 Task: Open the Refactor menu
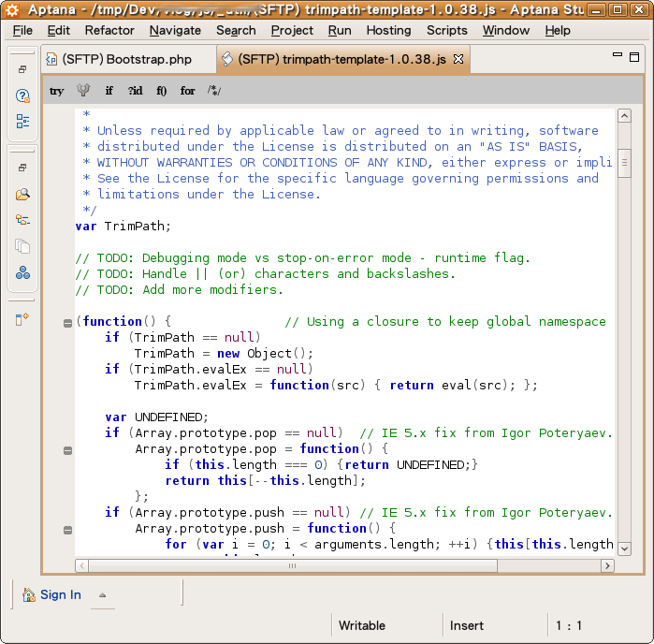click(x=109, y=31)
